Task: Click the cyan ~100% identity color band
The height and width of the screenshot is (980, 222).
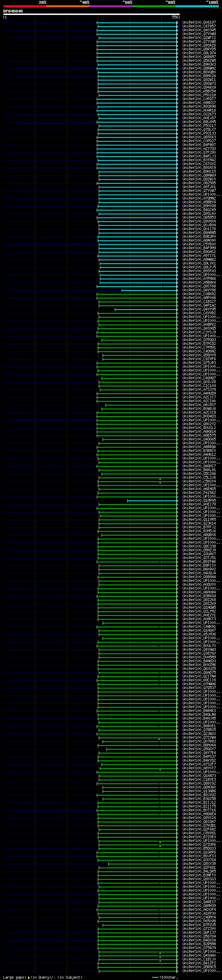Action: coord(197,6)
